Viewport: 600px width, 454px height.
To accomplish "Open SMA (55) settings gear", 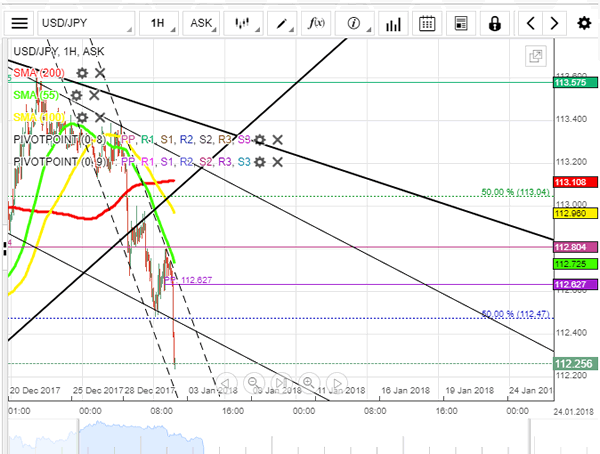I will (x=76, y=95).
